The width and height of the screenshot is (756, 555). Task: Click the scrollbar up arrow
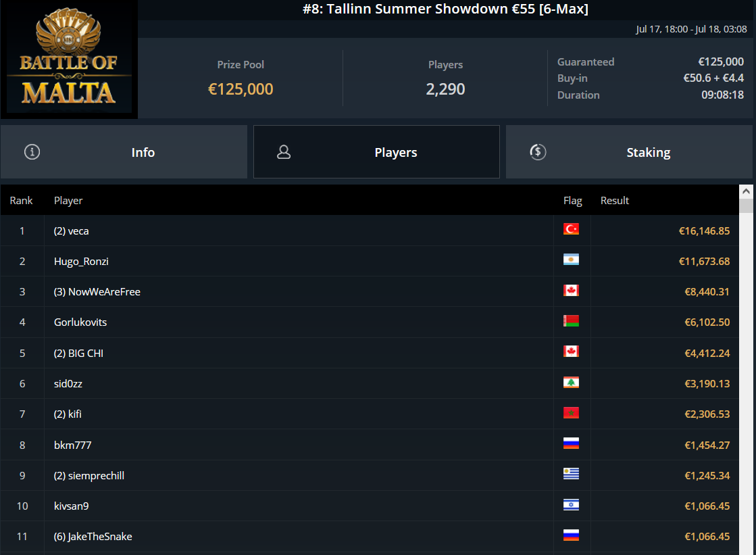(x=746, y=191)
